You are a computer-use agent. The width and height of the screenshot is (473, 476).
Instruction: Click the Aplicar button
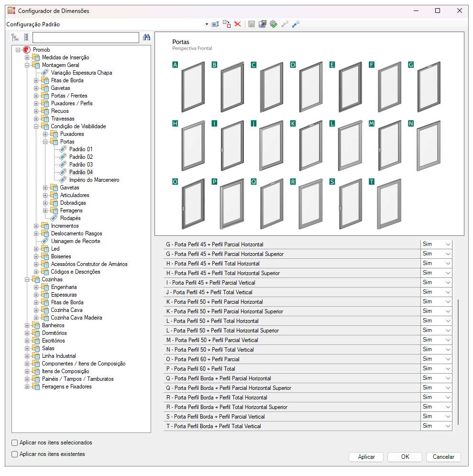pyautogui.click(x=366, y=457)
